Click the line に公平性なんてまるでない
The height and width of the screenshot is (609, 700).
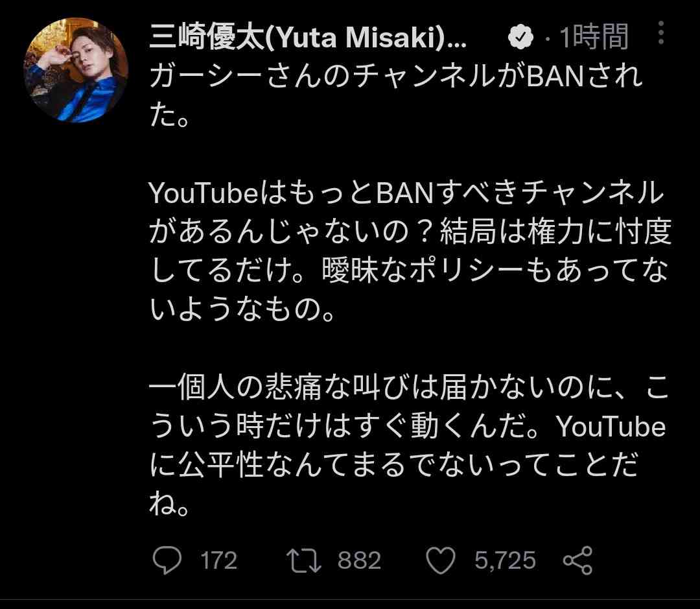tap(393, 465)
